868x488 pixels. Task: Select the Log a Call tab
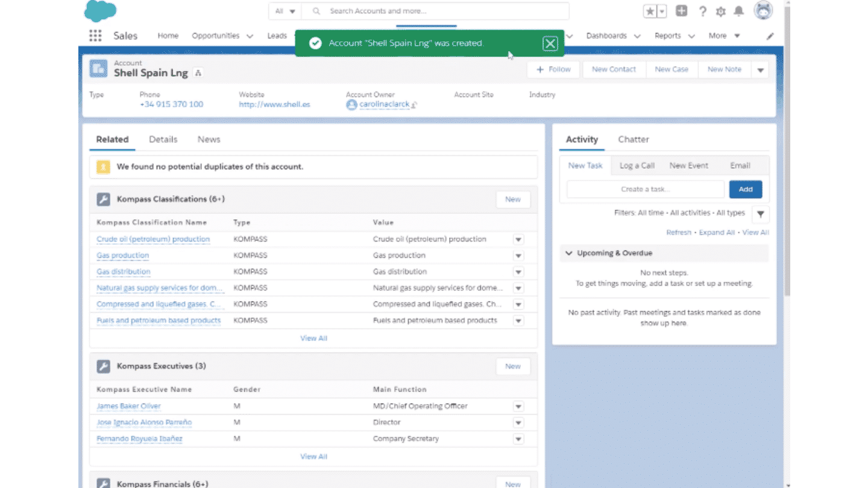tap(637, 166)
